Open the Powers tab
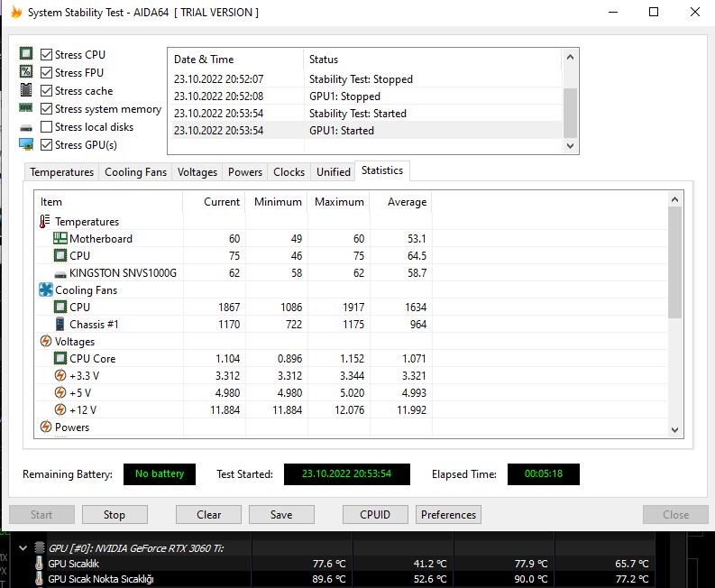 [x=245, y=172]
